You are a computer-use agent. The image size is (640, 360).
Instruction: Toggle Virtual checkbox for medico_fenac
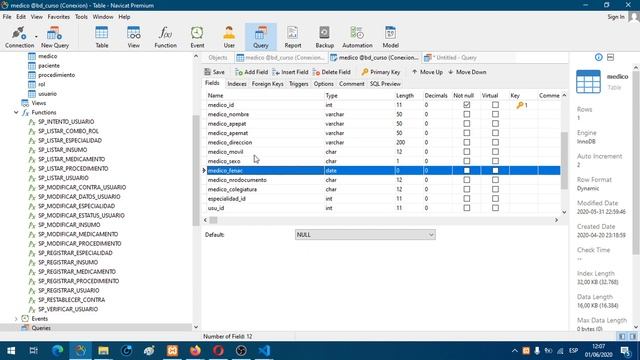click(495, 170)
